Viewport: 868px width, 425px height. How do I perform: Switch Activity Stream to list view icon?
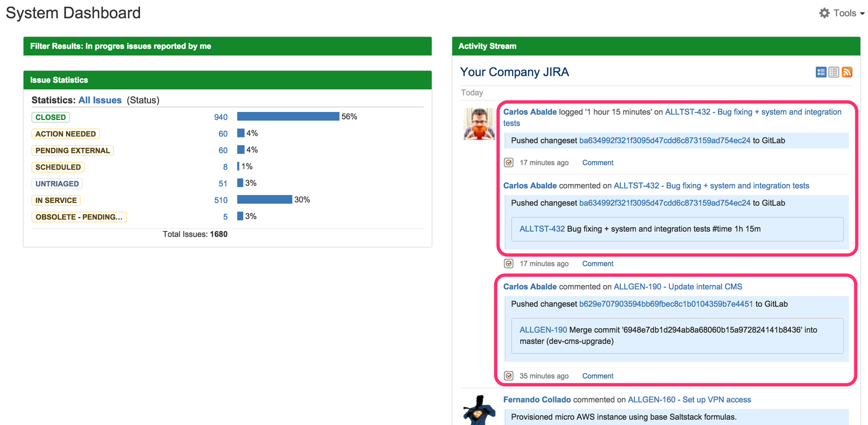pyautogui.click(x=834, y=72)
